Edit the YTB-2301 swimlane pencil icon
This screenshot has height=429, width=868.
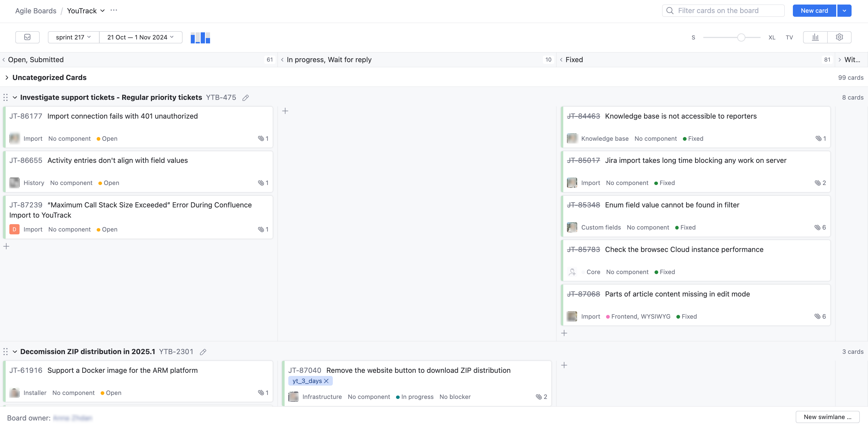click(203, 352)
